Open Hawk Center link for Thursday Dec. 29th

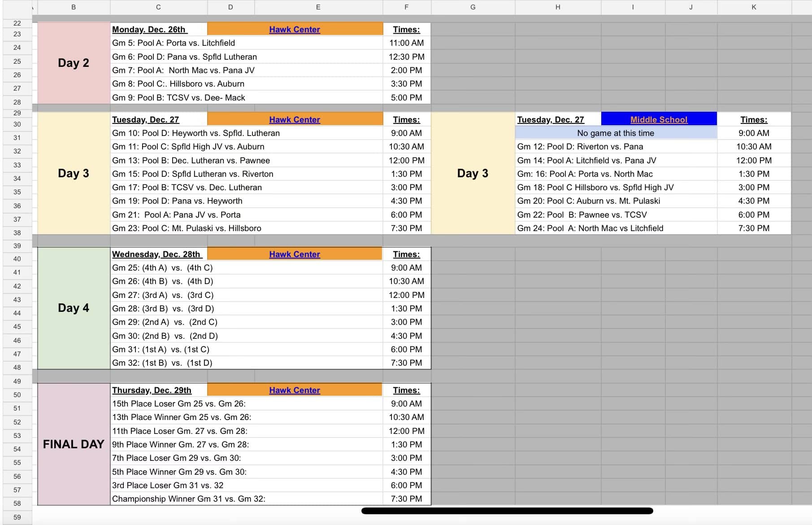click(295, 390)
